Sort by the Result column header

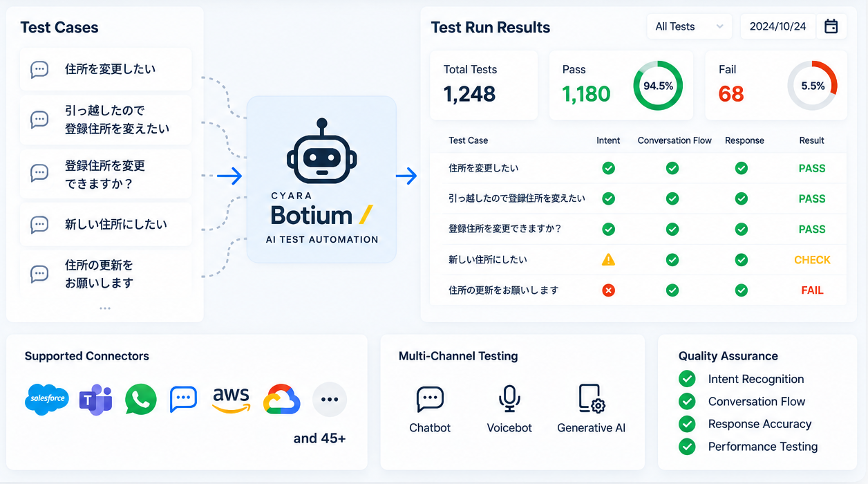(812, 140)
